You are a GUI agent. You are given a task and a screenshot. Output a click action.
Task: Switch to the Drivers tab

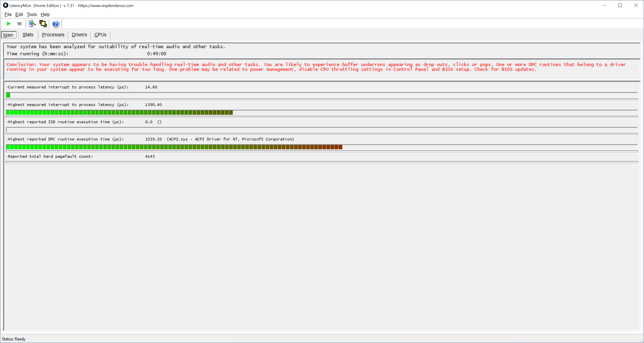coord(79,35)
